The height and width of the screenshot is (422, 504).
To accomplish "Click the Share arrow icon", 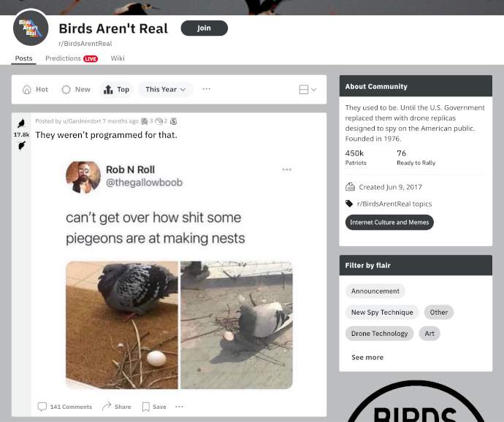I will pos(107,406).
